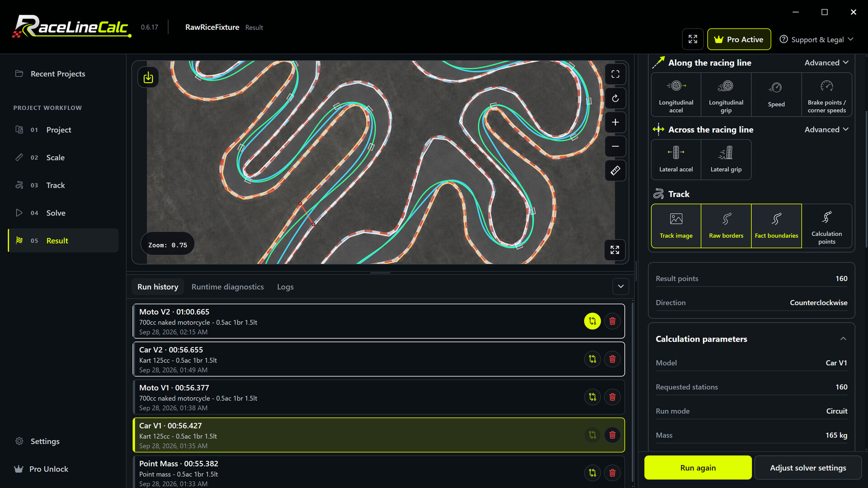The height and width of the screenshot is (488, 868).
Task: Toggle Brake points / corner speeds overlay
Action: point(826,95)
